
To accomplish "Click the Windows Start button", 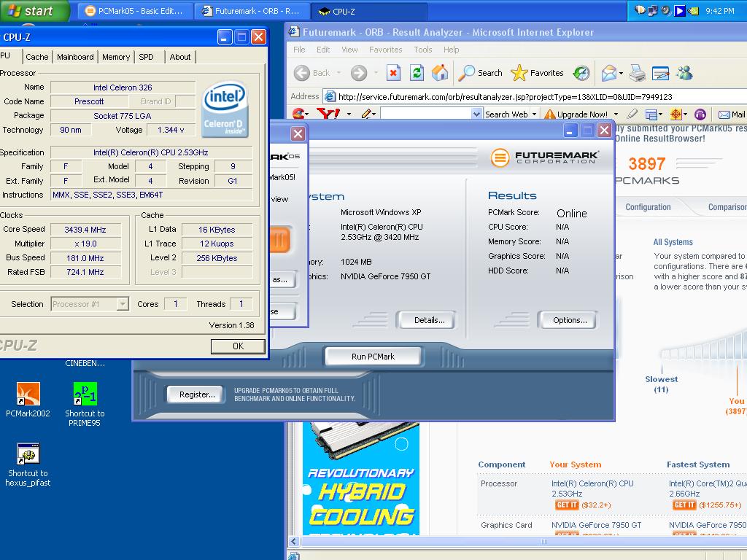I will tap(34, 11).
